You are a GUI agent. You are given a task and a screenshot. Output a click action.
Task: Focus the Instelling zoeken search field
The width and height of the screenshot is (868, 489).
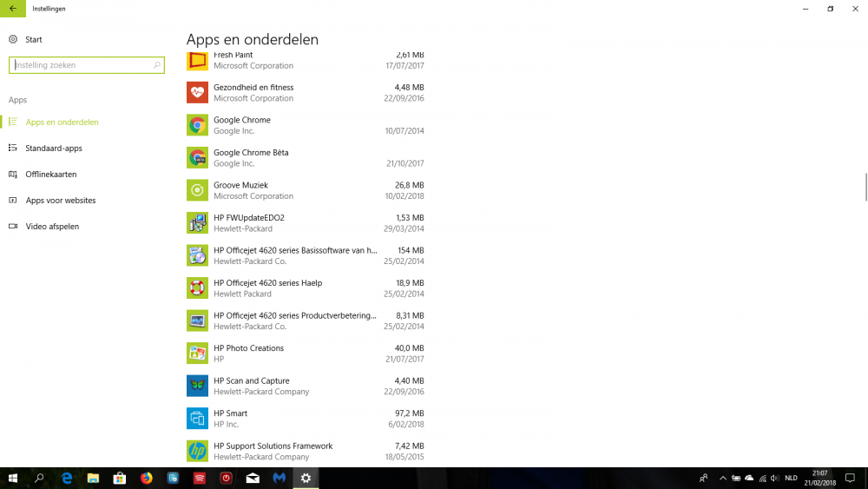[x=86, y=65]
